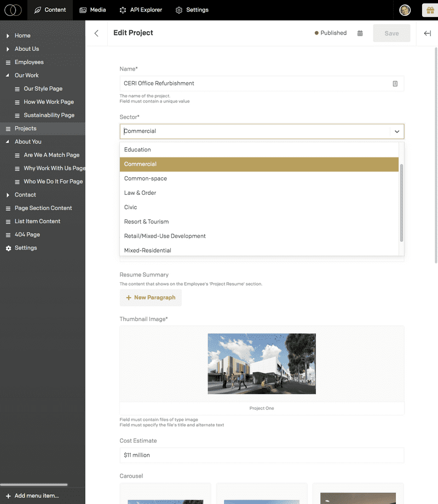
Task: Open the scheduling calendar icon
Action: point(360,33)
